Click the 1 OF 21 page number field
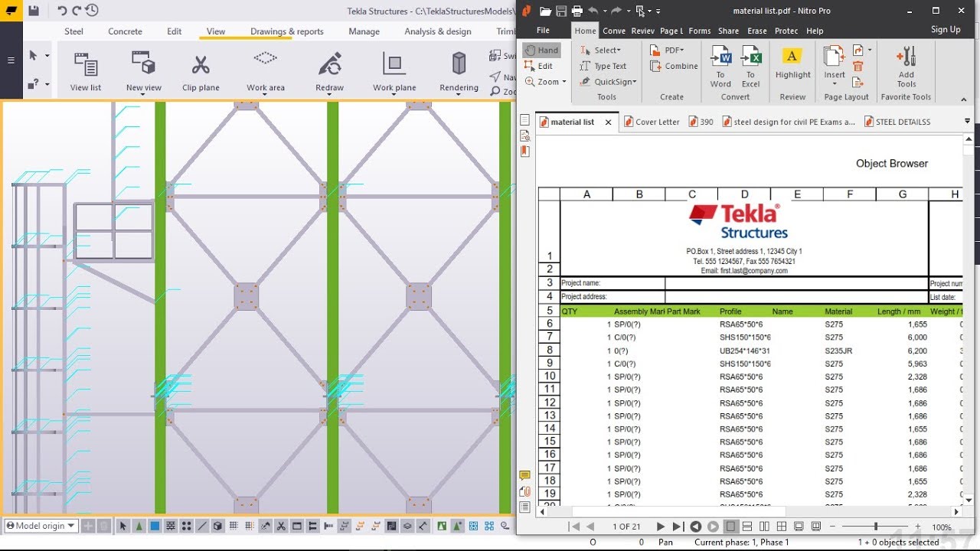Screen dimensions: 980x551 tap(626, 527)
